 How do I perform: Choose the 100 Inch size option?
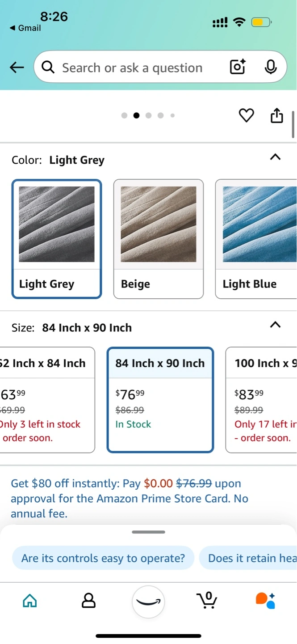(x=261, y=400)
